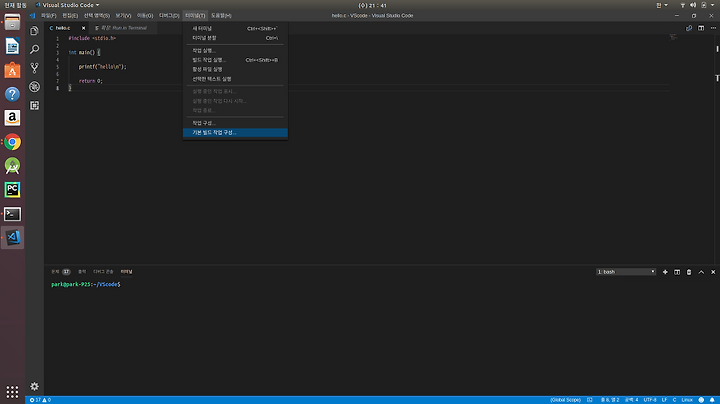Open the Debug (D) menu
Screen dimensions: 720x404
[169, 16]
